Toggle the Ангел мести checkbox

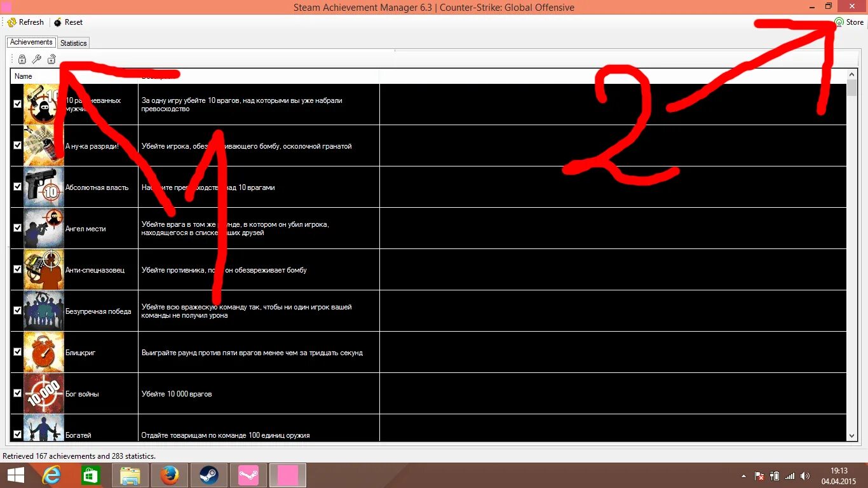pos(18,228)
